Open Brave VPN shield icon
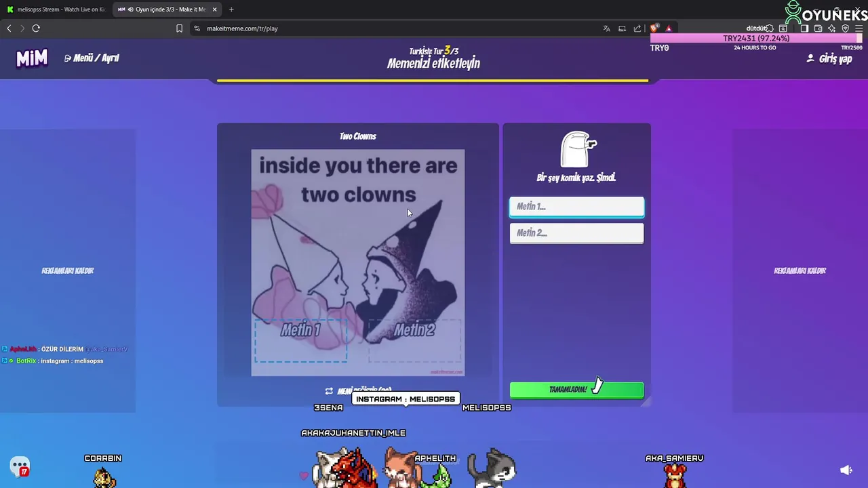The height and width of the screenshot is (488, 868). (x=845, y=28)
